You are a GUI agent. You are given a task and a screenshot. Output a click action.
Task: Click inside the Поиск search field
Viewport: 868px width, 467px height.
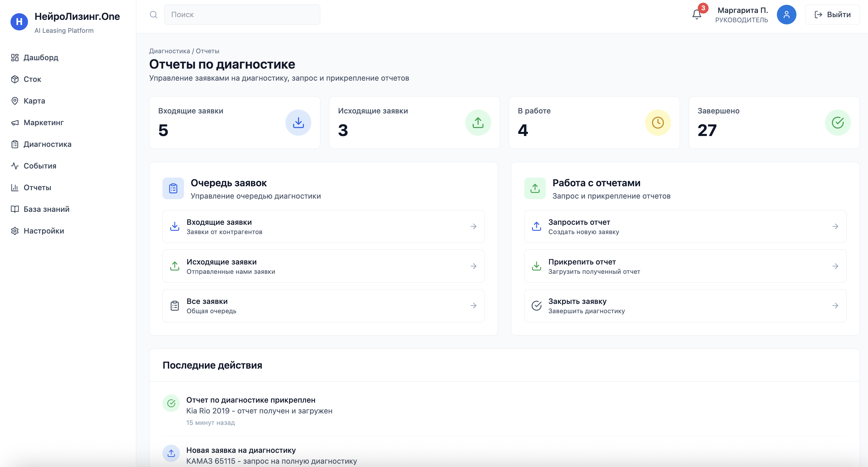(x=242, y=14)
